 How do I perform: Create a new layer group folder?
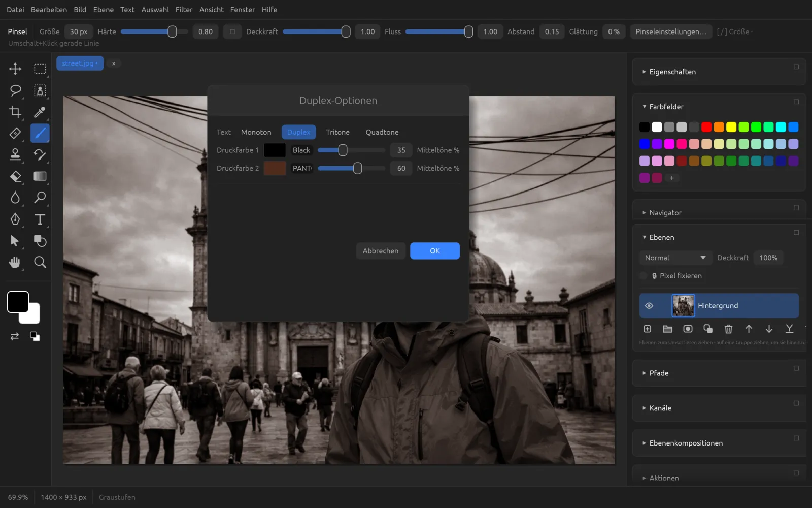pos(667,329)
